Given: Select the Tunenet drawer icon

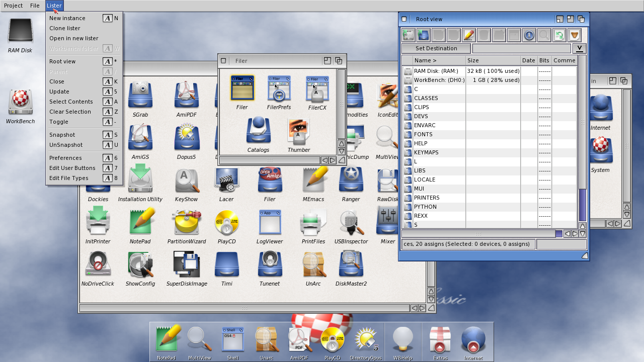Looking at the screenshot, I should [270, 268].
